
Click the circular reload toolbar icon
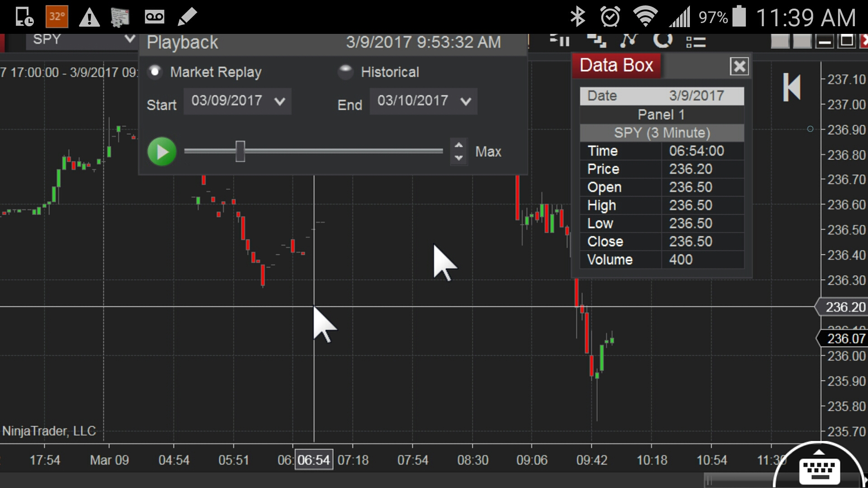point(663,41)
